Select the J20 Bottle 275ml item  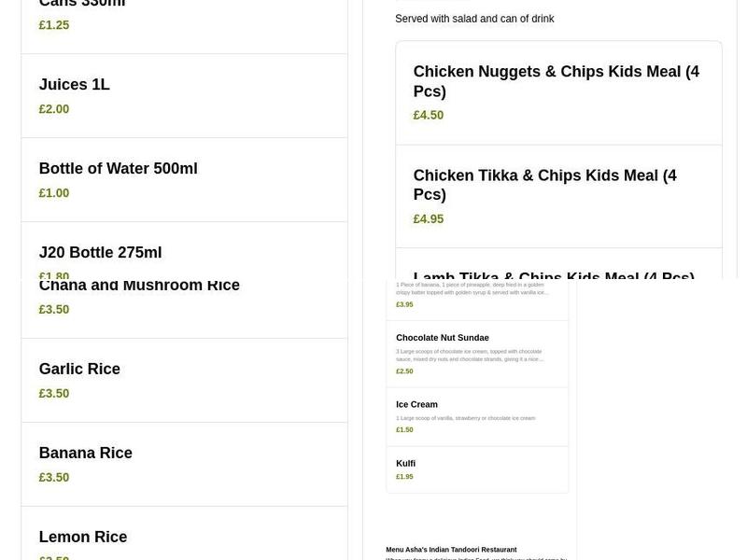point(100,252)
